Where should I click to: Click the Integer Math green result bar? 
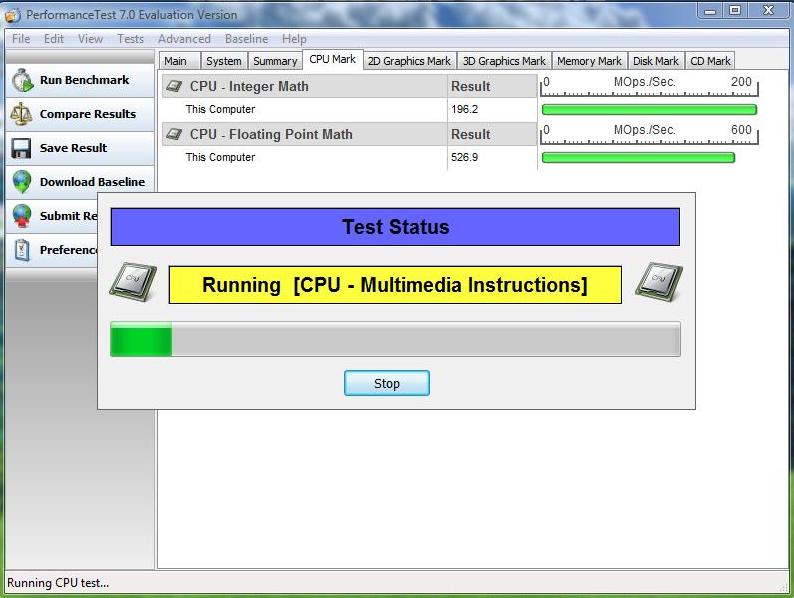click(x=649, y=109)
